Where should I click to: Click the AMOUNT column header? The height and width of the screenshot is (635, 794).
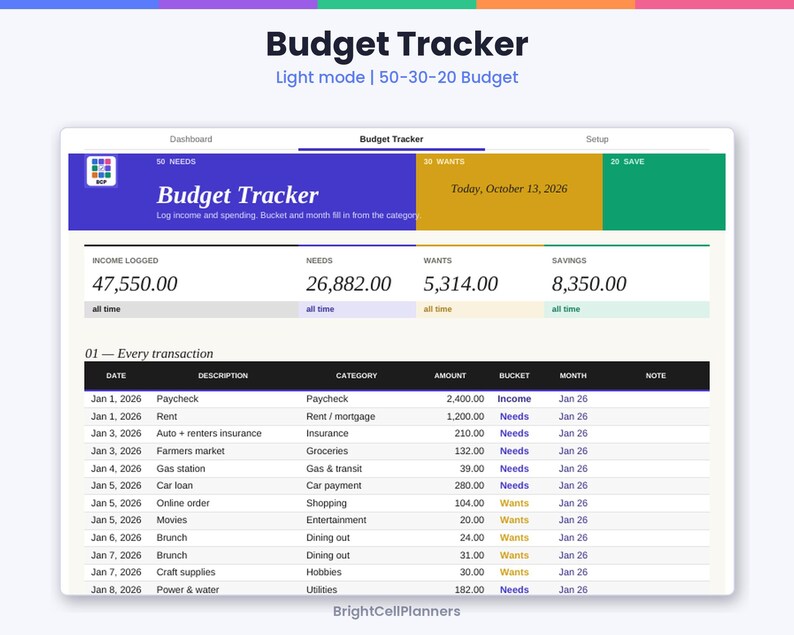(450, 376)
